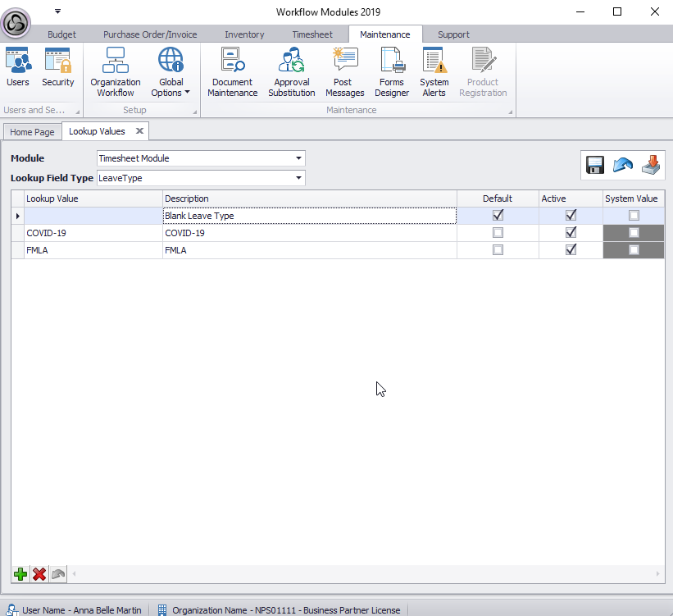The height and width of the screenshot is (616, 673).
Task: Launch Approval Substitution
Action: pyautogui.click(x=291, y=71)
